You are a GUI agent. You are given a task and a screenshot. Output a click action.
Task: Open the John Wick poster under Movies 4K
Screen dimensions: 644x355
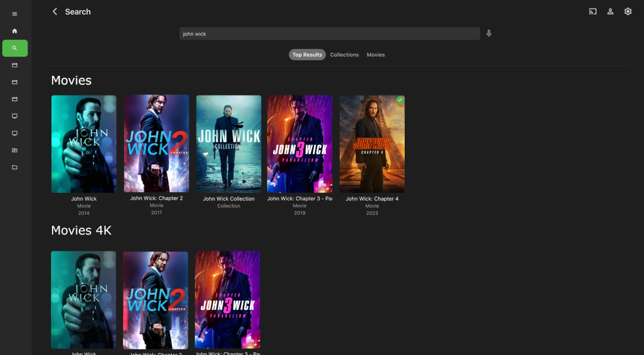[x=83, y=300]
